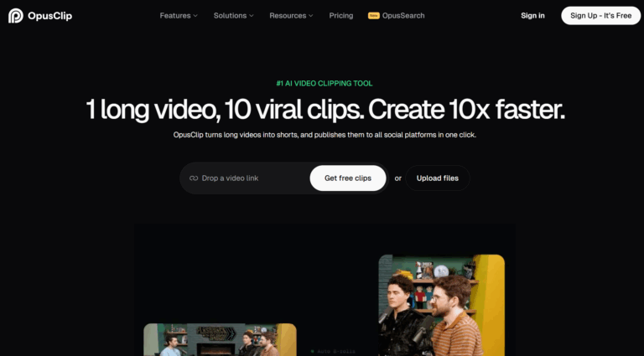Open the Resources menu
The height and width of the screenshot is (356, 644).
click(287, 15)
